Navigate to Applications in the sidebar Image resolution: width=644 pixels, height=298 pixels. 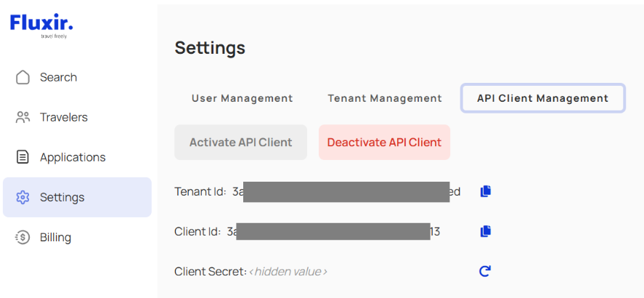[73, 157]
